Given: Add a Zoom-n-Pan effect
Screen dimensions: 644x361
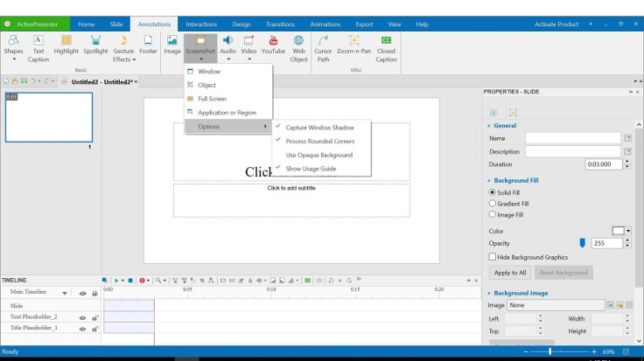Looking at the screenshot, I should click(x=353, y=45).
